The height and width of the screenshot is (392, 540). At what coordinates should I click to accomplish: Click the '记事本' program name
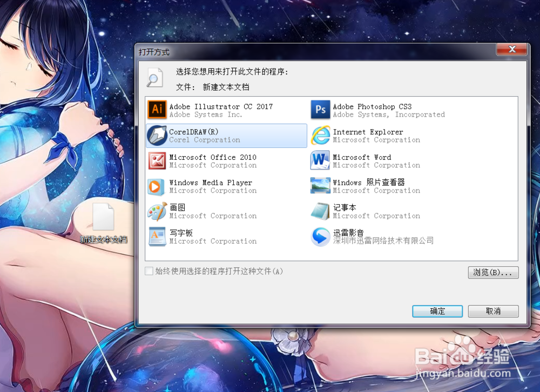(345, 207)
